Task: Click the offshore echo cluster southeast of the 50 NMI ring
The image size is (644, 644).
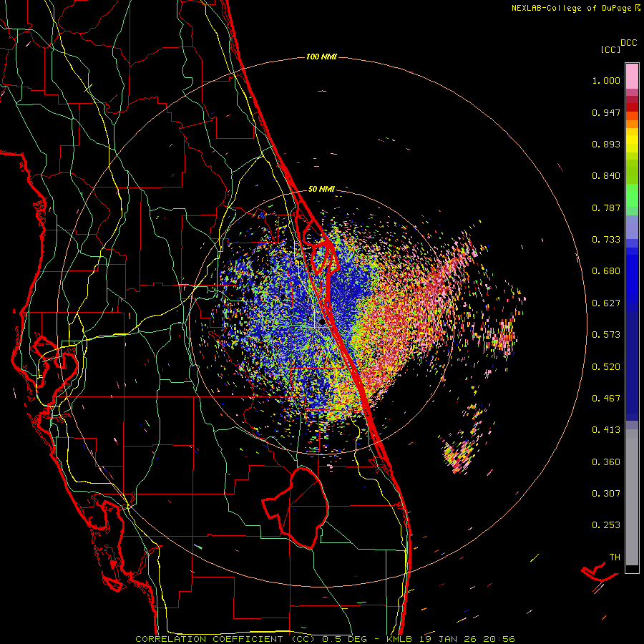Action: coord(458,454)
